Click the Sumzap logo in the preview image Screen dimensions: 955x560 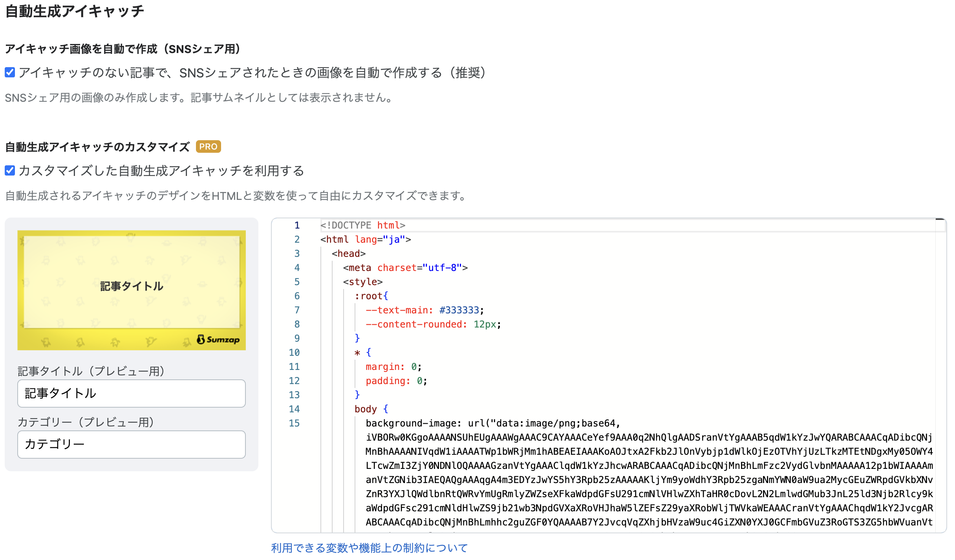click(x=218, y=339)
